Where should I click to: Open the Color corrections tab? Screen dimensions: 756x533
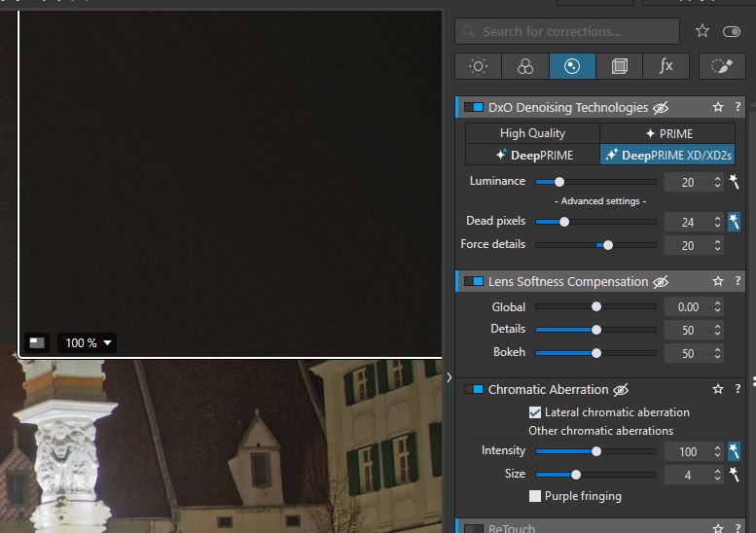point(525,66)
